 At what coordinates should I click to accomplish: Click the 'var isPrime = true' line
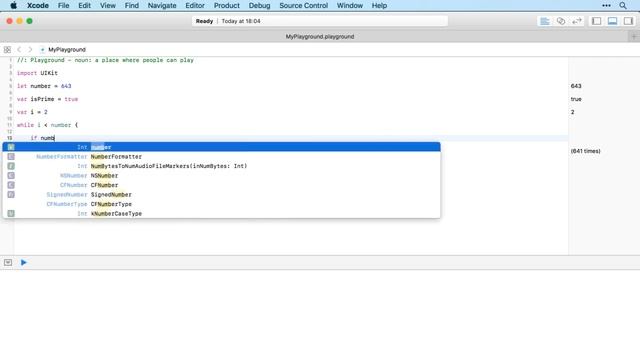coord(47,99)
